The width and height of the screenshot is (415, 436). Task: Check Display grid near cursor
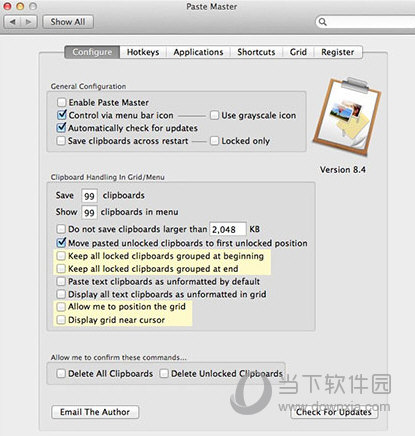61,320
